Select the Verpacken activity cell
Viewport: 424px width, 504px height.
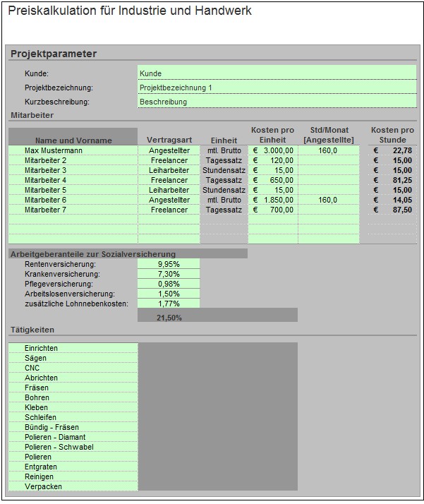(x=73, y=486)
